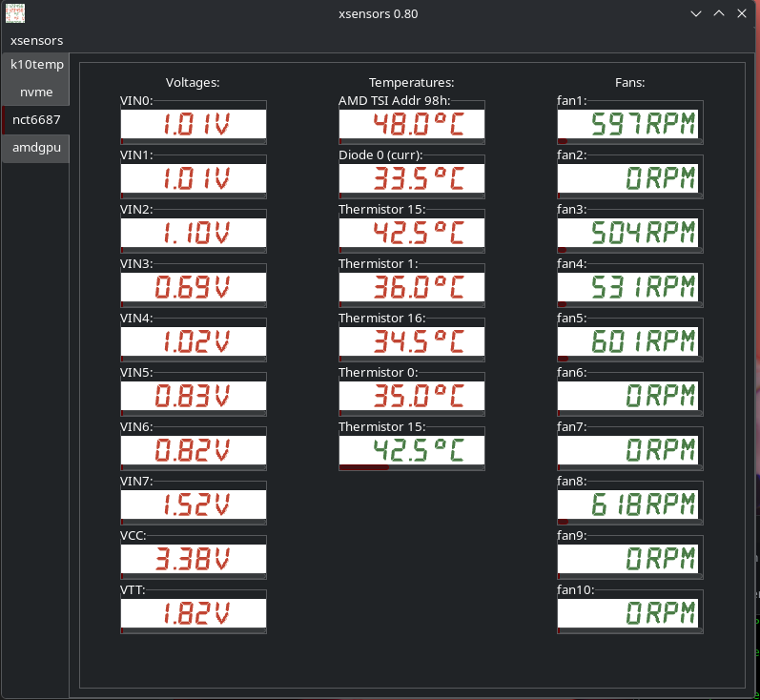Click the fan6 speed display
This screenshot has height=700, width=760.
point(629,396)
